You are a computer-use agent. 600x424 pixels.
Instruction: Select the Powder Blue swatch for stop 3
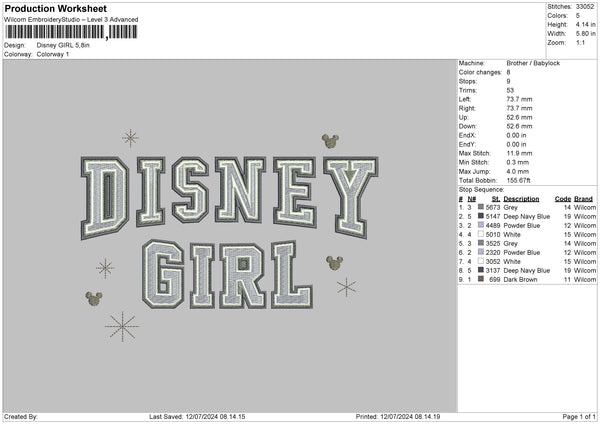coord(482,225)
